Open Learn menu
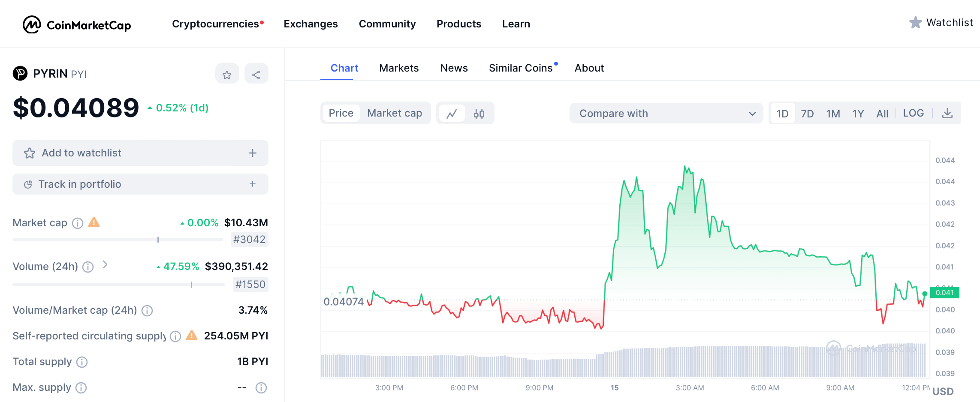Viewport: 980px width, 402px height. click(x=516, y=24)
